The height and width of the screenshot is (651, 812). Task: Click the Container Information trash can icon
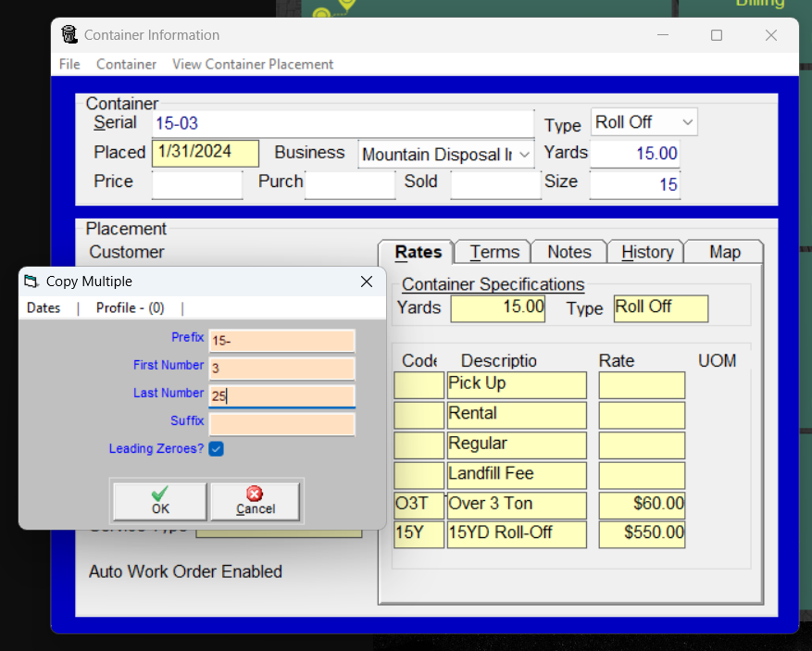[69, 35]
